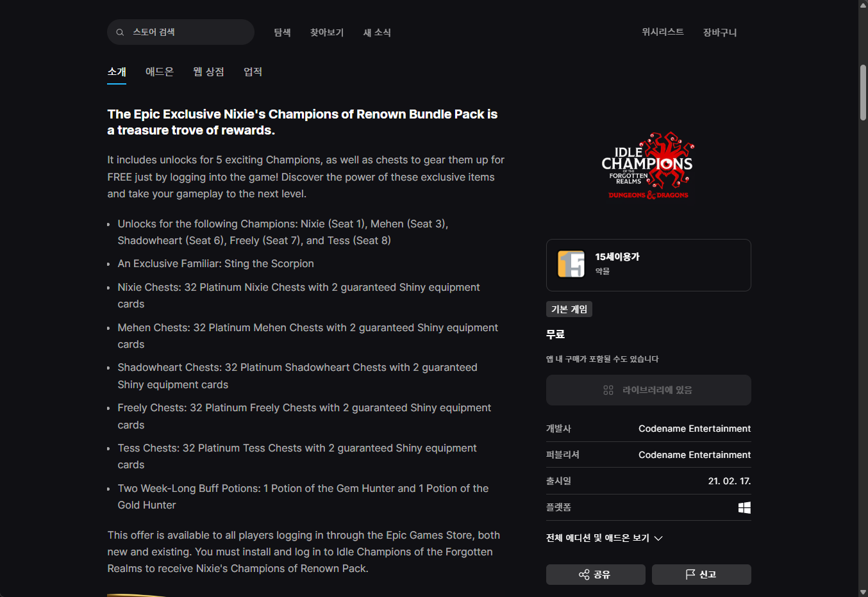This screenshot has height=597, width=868.
Task: Click the report flag icon
Action: [690, 575]
